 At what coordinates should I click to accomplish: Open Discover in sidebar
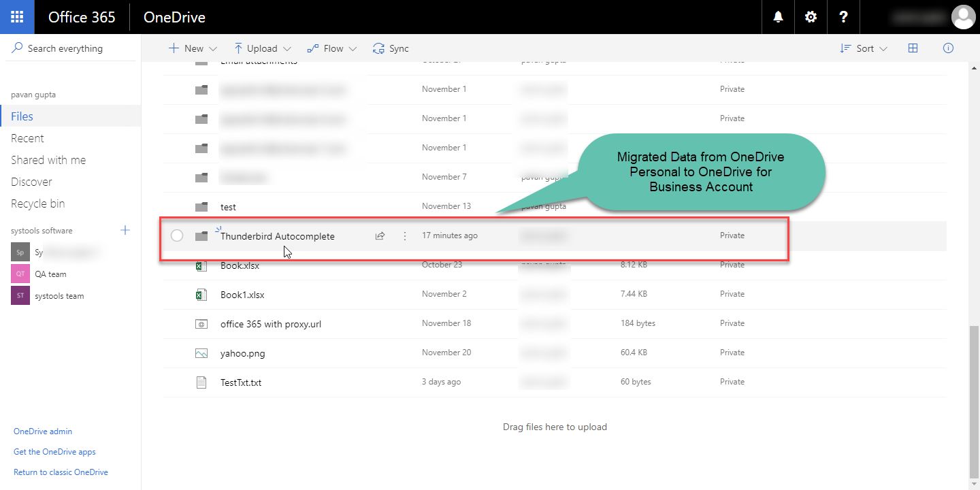(31, 182)
